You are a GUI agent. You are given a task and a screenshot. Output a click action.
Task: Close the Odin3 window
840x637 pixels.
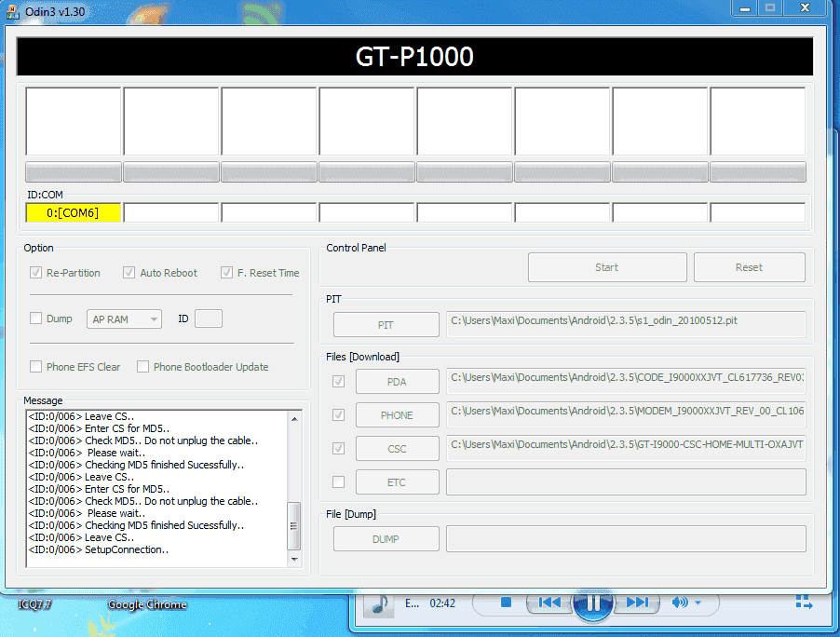click(805, 8)
